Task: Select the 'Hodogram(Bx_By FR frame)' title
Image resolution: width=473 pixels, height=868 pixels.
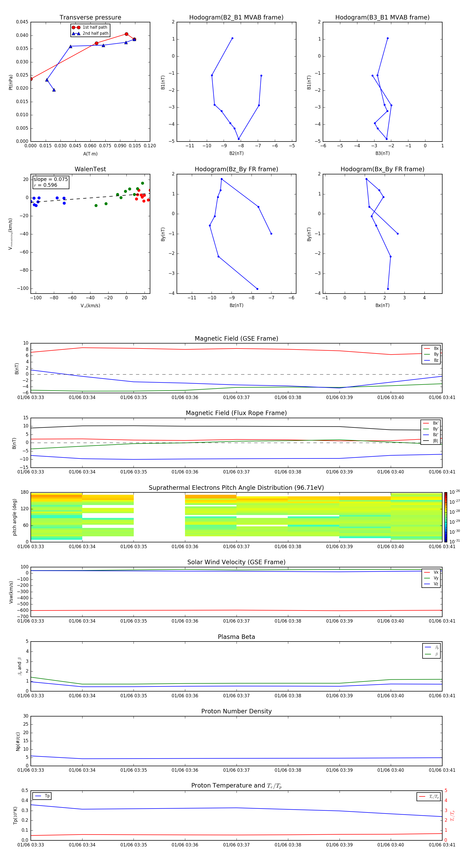Action: (x=382, y=169)
